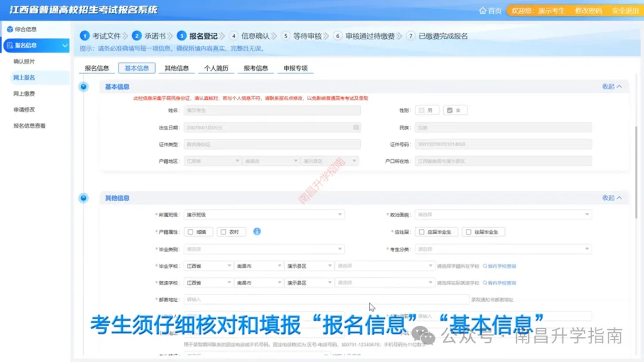
Task: Click the blue marker beside 其他信息 section
Action: coord(83,198)
